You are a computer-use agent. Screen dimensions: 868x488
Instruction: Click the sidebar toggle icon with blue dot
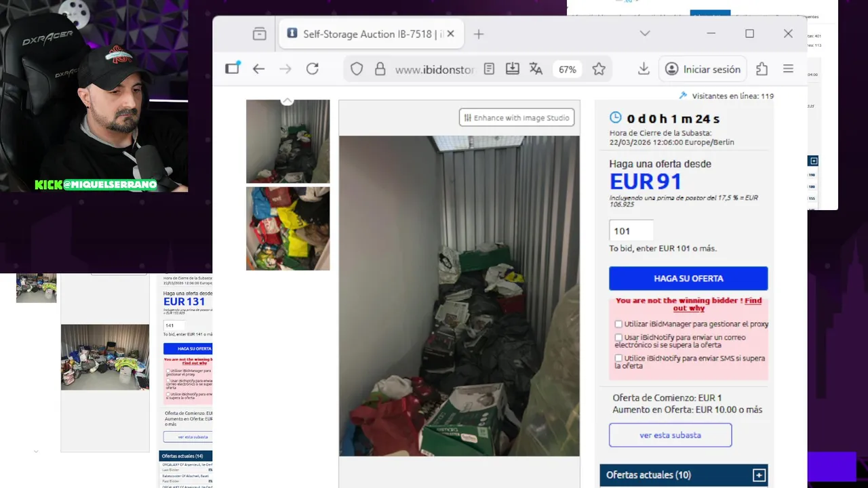pos(233,68)
